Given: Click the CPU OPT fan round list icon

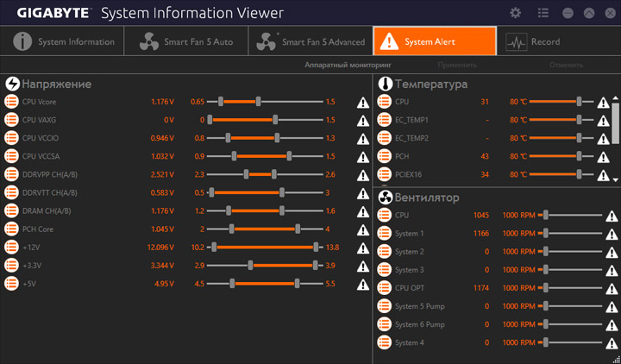Looking at the screenshot, I should tap(384, 288).
